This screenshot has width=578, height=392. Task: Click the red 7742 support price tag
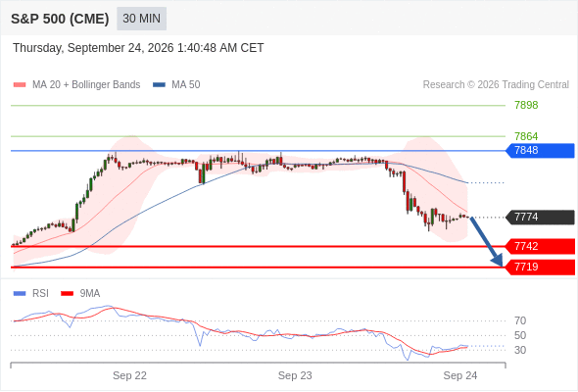pyautogui.click(x=540, y=246)
